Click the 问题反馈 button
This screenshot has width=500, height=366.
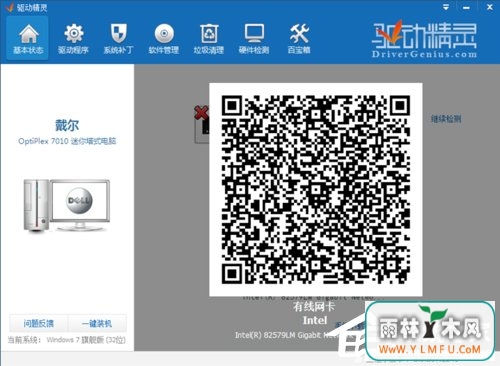[39, 323]
